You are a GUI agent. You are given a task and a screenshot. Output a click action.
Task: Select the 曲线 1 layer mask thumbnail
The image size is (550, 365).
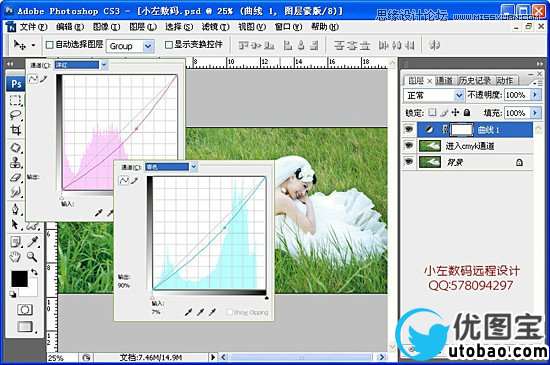tap(462, 129)
